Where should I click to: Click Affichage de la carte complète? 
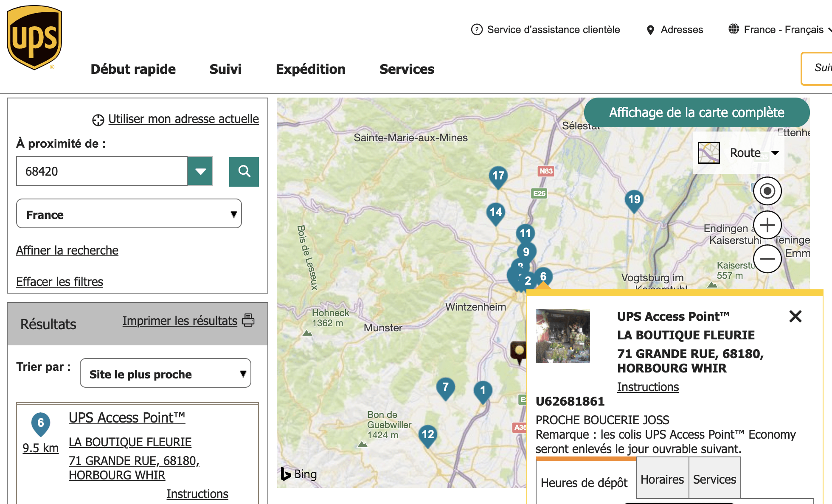click(x=697, y=112)
